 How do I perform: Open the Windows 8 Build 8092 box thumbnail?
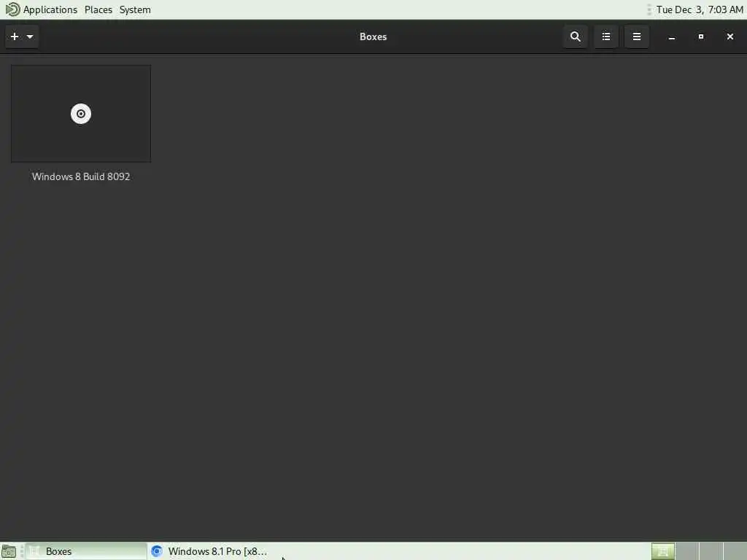click(81, 114)
